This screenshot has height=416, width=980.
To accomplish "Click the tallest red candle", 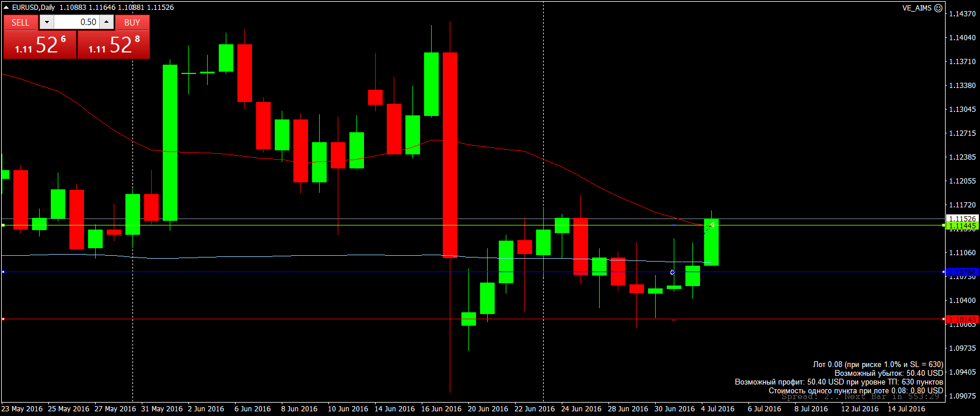I will pyautogui.click(x=450, y=155).
